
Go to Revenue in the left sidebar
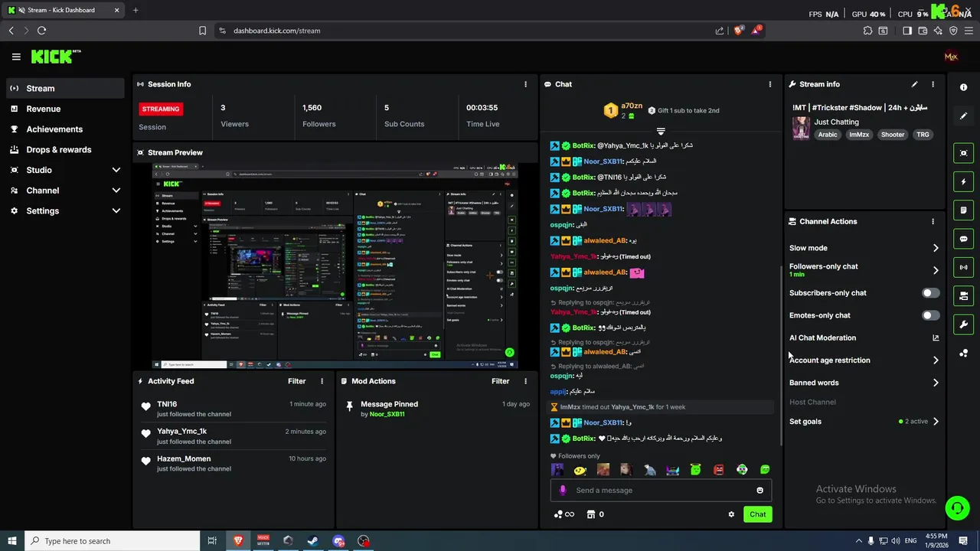coord(65,109)
